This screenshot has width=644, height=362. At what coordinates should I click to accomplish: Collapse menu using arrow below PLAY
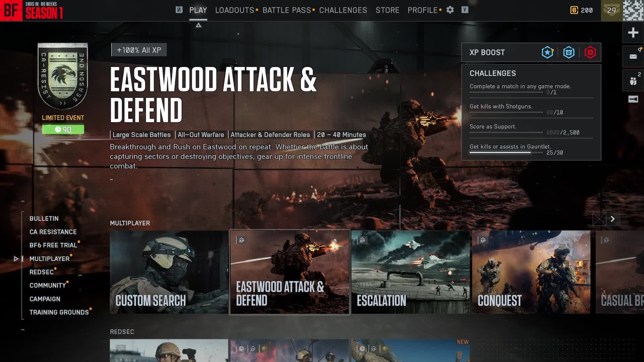199,25
